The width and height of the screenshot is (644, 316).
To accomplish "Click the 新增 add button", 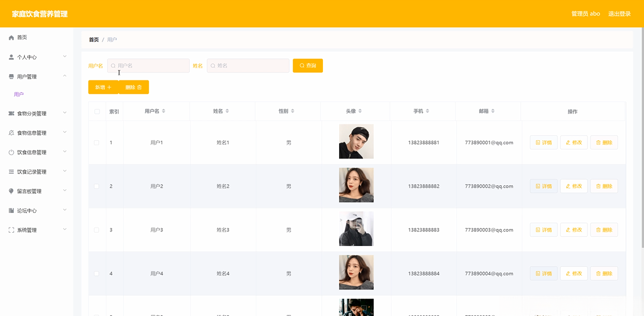I will click(103, 87).
